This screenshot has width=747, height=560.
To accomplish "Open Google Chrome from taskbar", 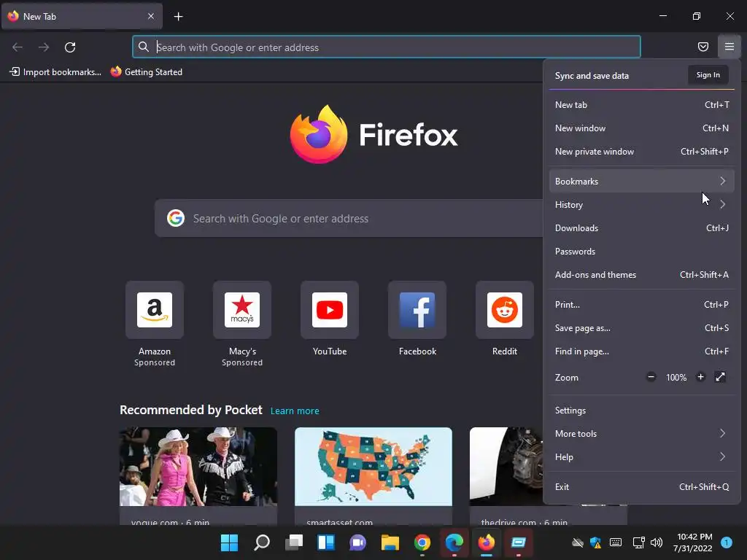I will [422, 542].
